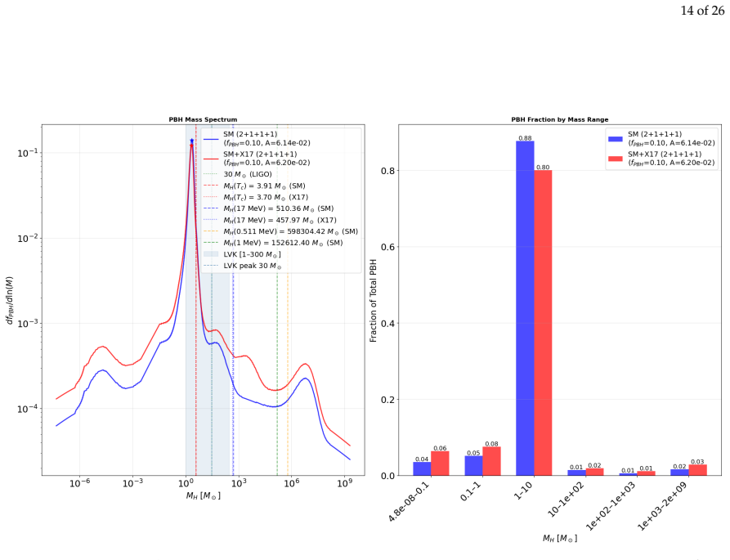Image resolution: width=730 pixels, height=560 pixels.
Task: Click the '4.8e-08-0.1' x-axis category label
Action: coord(410,501)
